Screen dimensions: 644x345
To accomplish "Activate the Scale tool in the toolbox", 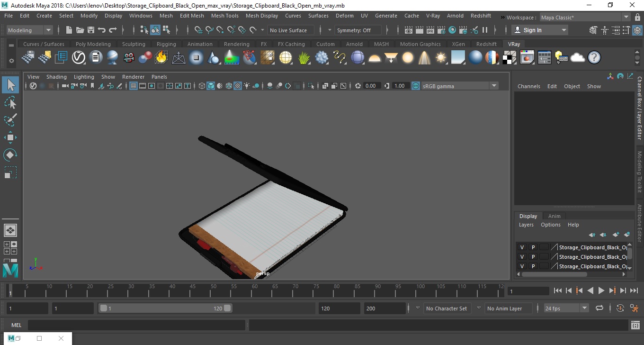I will pos(10,172).
